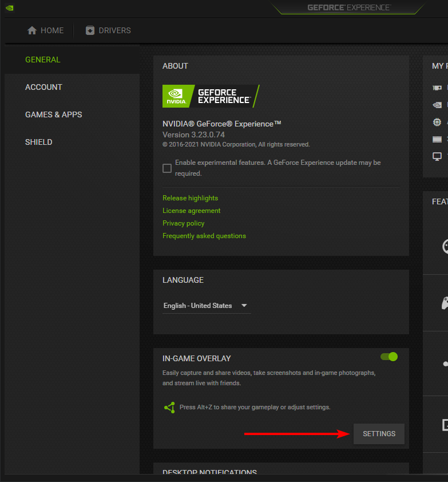Open Privacy policy link
This screenshot has height=482, width=448.
click(x=184, y=223)
